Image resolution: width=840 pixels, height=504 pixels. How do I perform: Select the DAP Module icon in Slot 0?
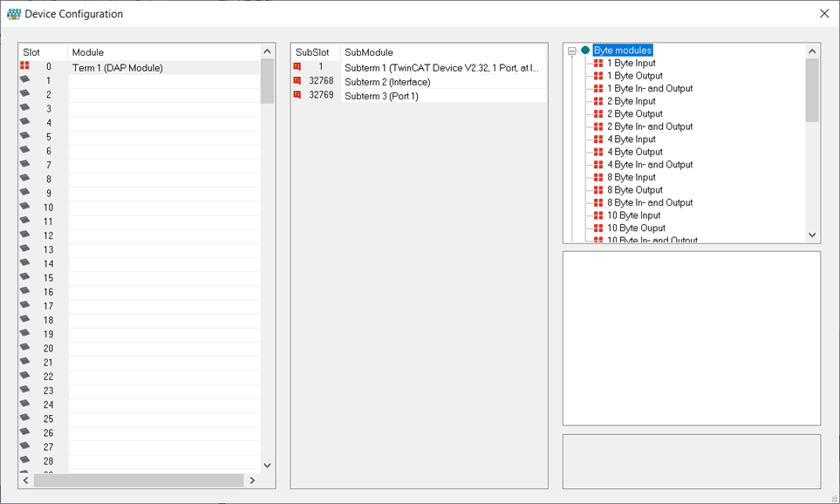tap(26, 66)
